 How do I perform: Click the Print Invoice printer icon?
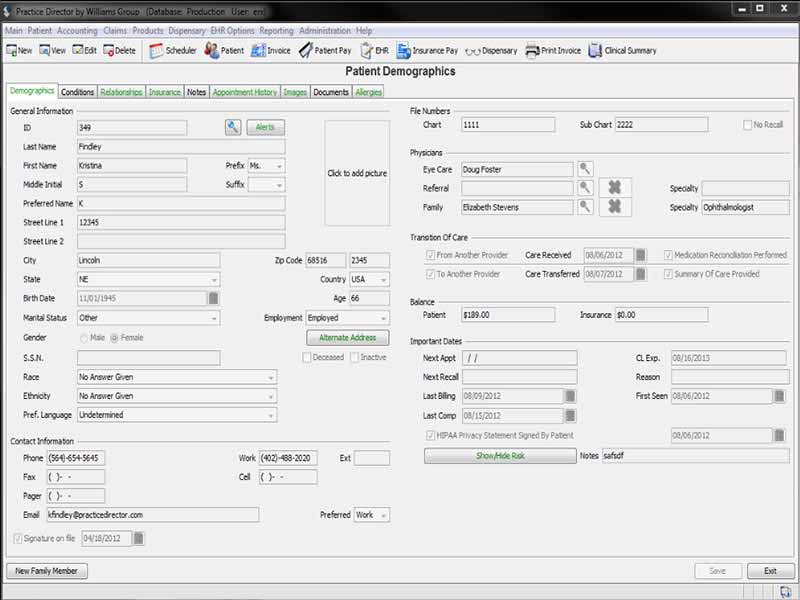click(x=532, y=51)
